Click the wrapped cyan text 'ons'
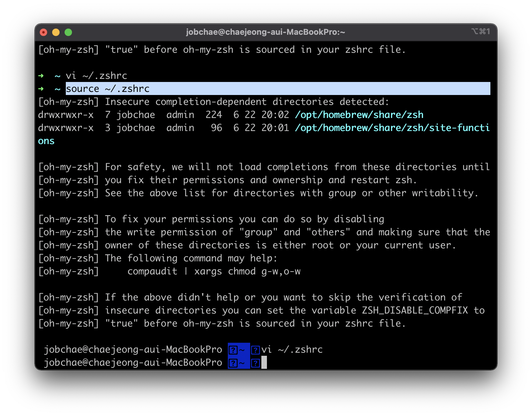The image size is (532, 416). 46,141
